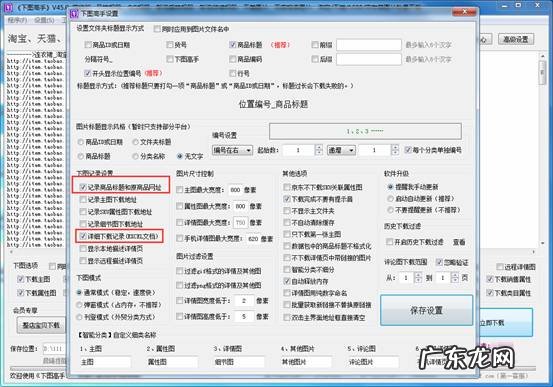Enable the 商品编码 checkbox
The width and height of the screenshot is (553, 387).
tap(232, 59)
